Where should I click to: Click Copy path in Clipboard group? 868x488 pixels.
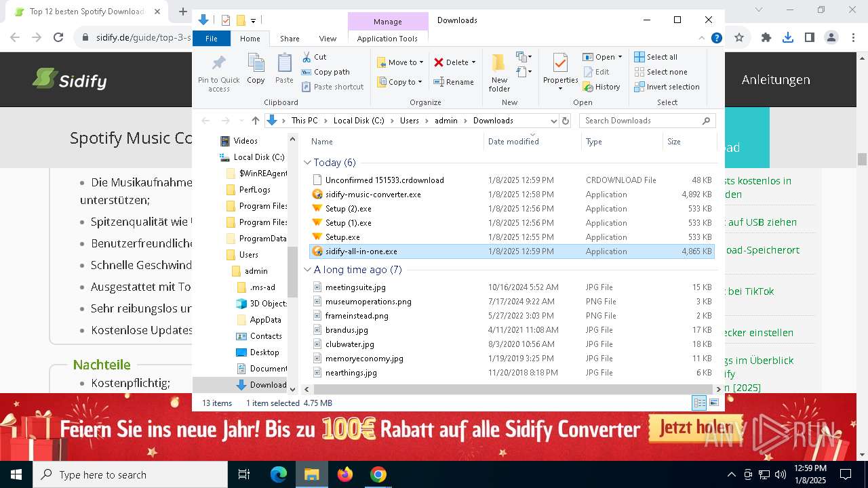tap(325, 72)
